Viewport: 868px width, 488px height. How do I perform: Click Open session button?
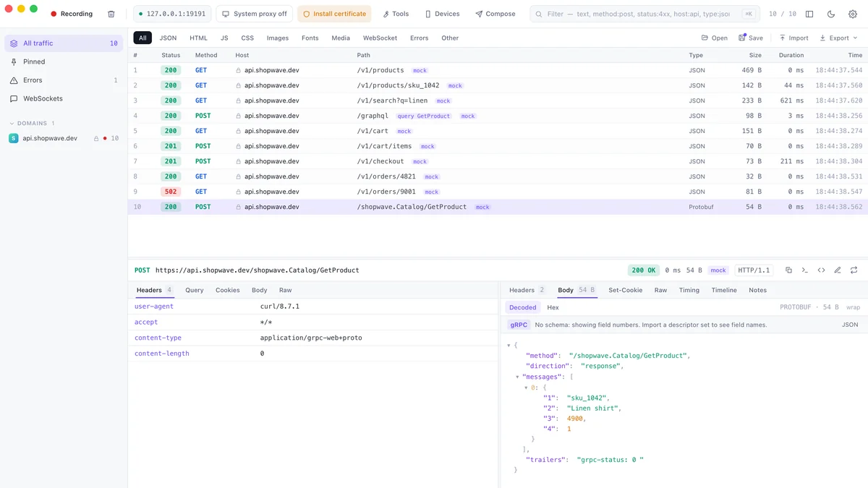tap(715, 38)
